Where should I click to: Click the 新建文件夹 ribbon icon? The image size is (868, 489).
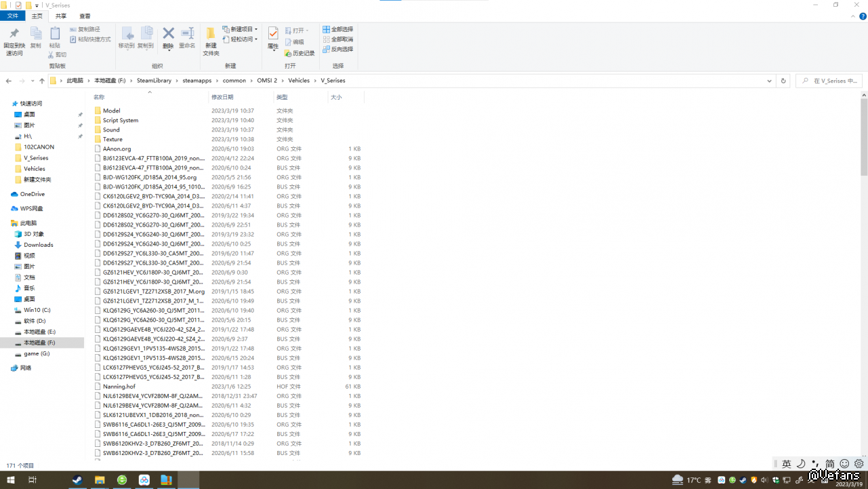[211, 34]
